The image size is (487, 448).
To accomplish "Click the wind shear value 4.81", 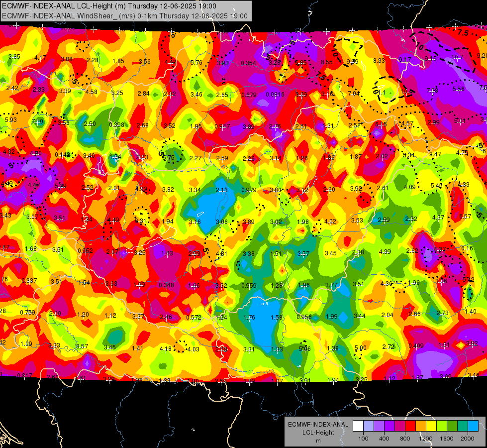I will click(221, 253).
